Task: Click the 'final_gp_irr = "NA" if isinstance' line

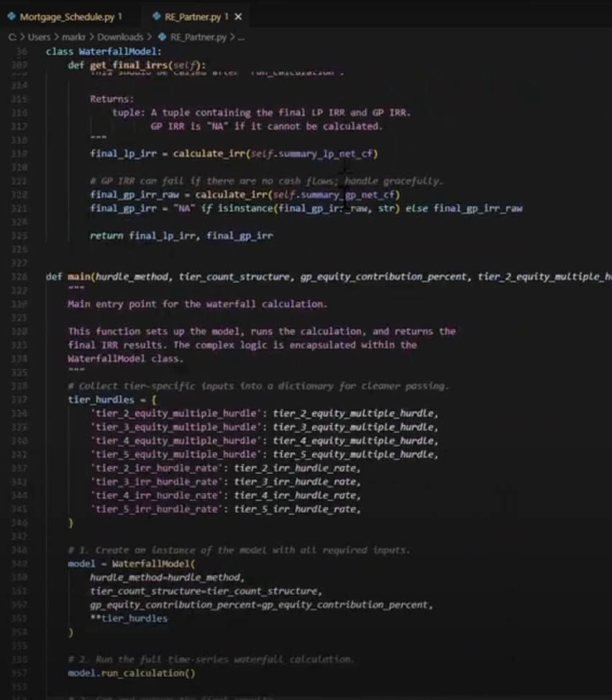Action: (306, 209)
